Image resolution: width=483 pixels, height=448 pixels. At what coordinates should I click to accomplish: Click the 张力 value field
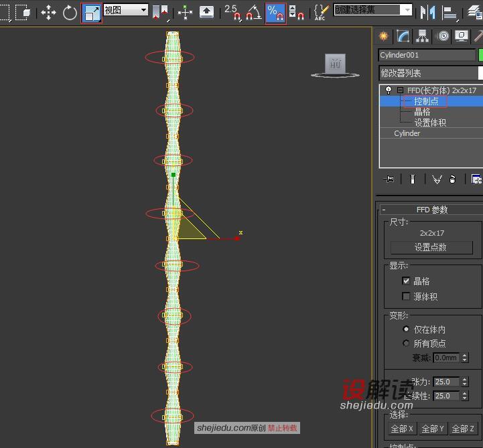click(446, 382)
